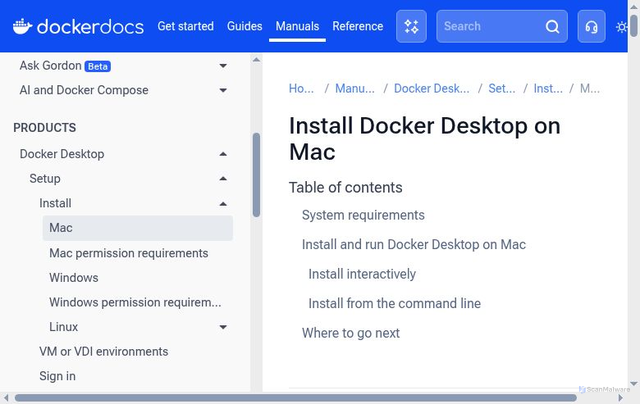Open the Reference tab
640x404 pixels.
click(358, 26)
